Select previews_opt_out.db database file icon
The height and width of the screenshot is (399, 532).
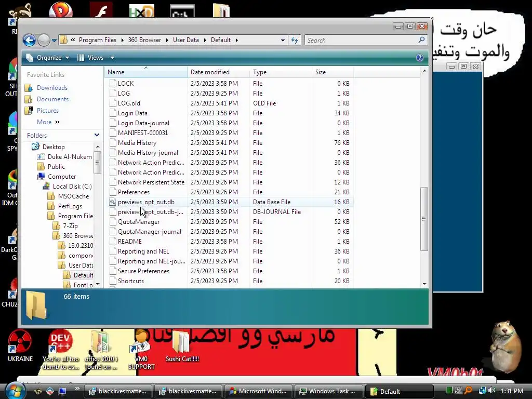pos(113,202)
